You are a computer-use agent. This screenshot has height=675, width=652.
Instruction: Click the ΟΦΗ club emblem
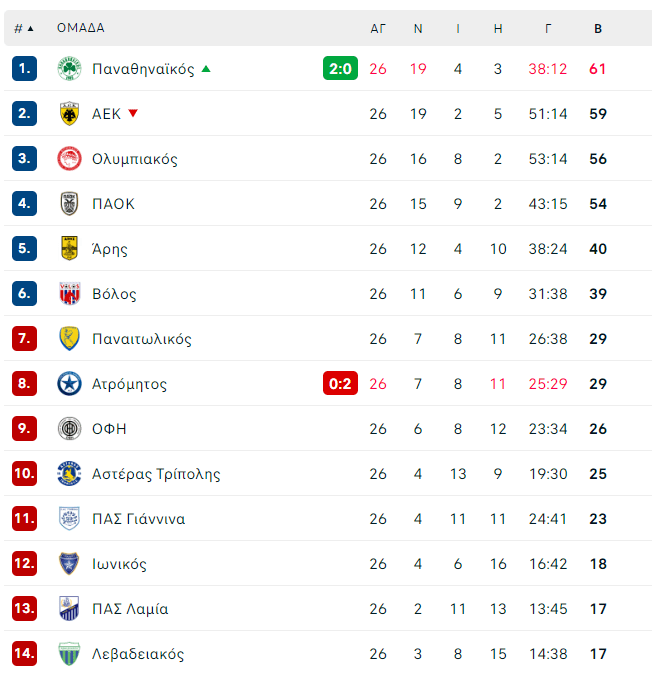coord(69,429)
